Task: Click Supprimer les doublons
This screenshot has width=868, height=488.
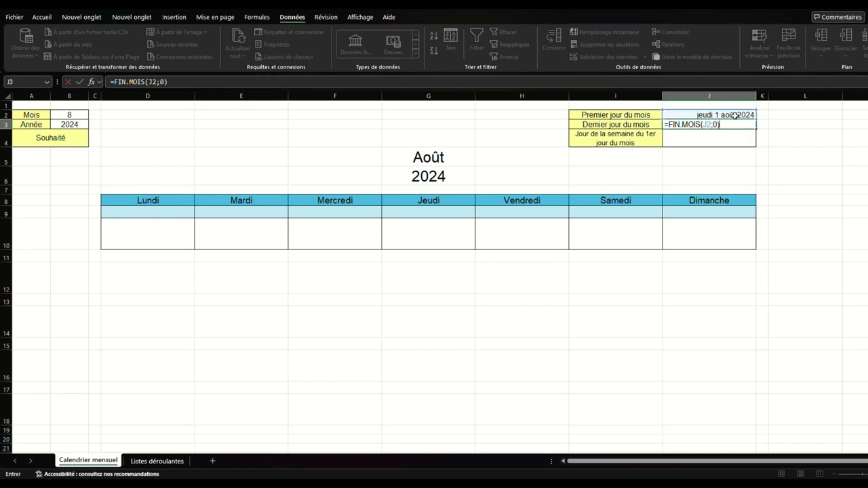Action: pos(604,44)
